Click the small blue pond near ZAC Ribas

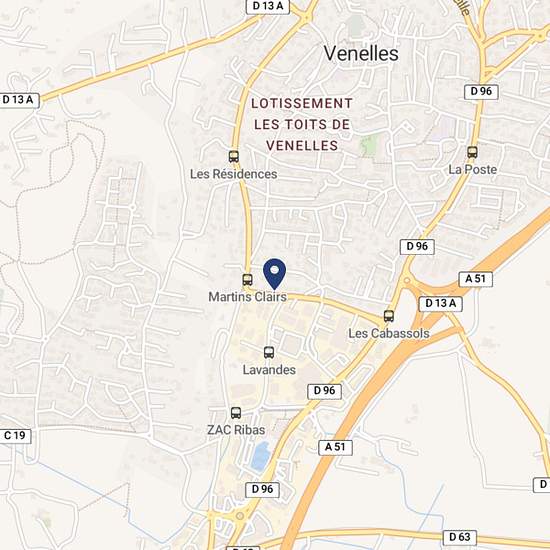click(261, 456)
